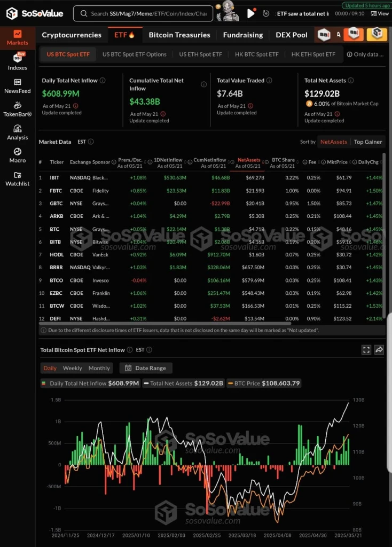Toggle Total Net Assets legend series
Image resolution: width=392 pixels, height=547 pixels.
click(x=183, y=383)
